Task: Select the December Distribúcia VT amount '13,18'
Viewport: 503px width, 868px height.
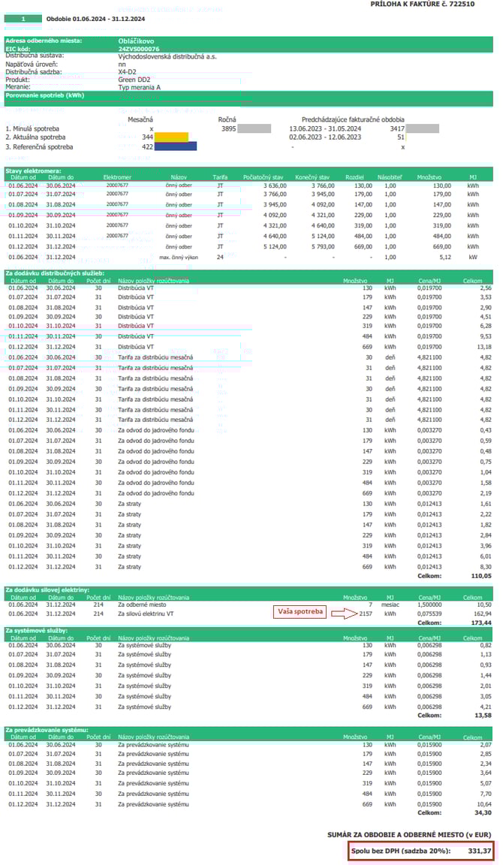Action: coord(484,347)
